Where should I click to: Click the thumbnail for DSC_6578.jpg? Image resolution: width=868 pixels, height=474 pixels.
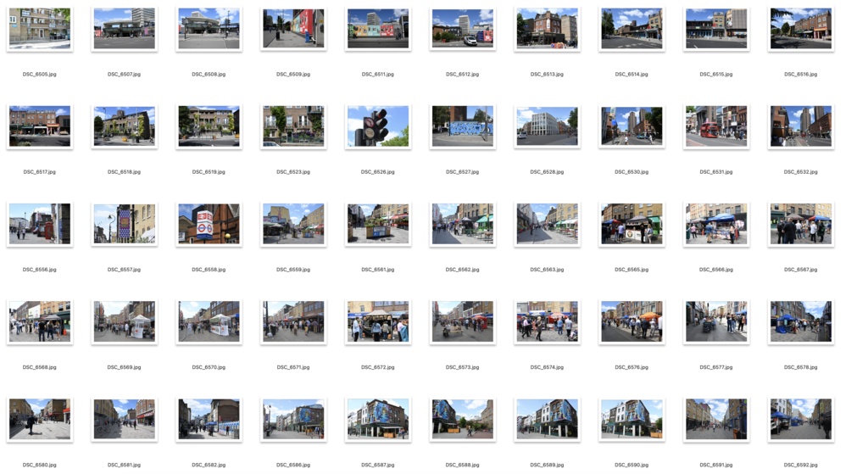801,321
